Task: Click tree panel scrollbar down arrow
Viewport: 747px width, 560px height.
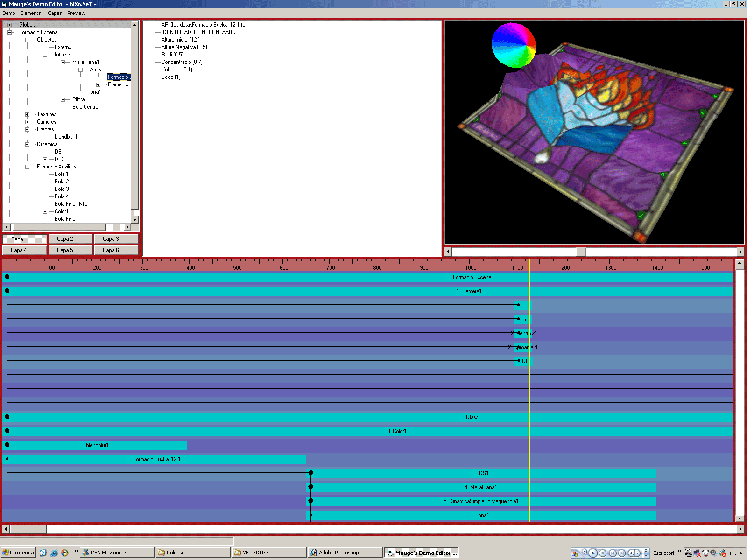Action: [x=135, y=219]
